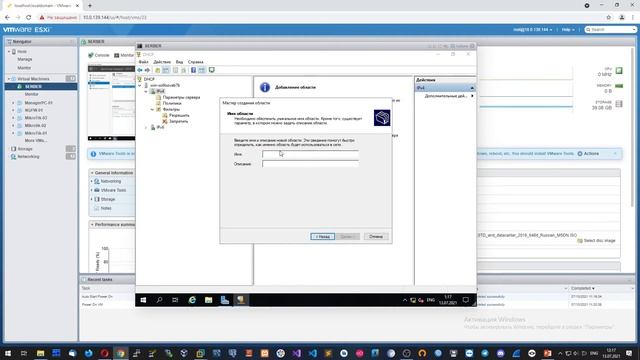Click the Forward arrow in DHCP toolbar

point(148,70)
